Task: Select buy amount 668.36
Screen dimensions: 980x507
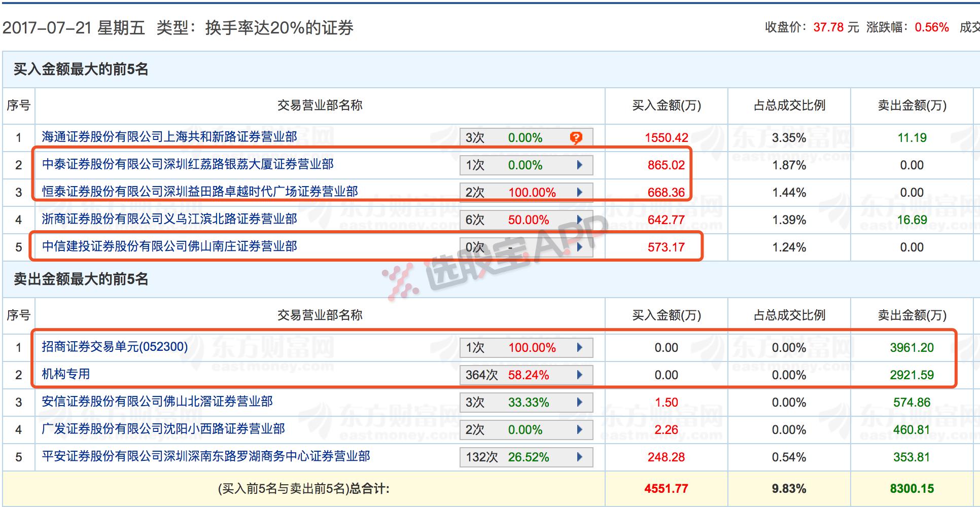Action: (667, 192)
